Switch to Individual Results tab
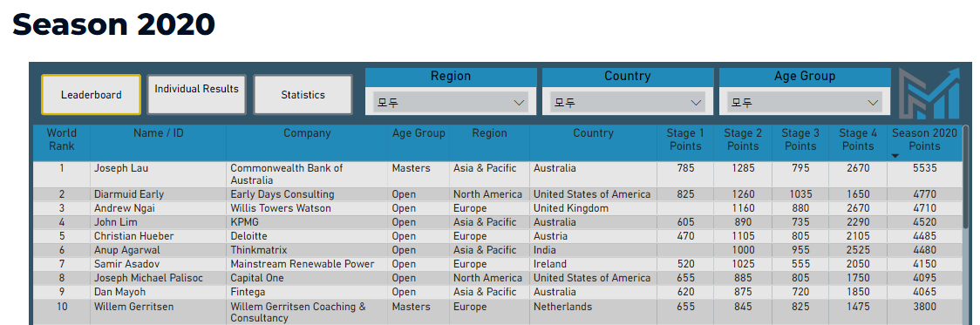 pyautogui.click(x=197, y=95)
